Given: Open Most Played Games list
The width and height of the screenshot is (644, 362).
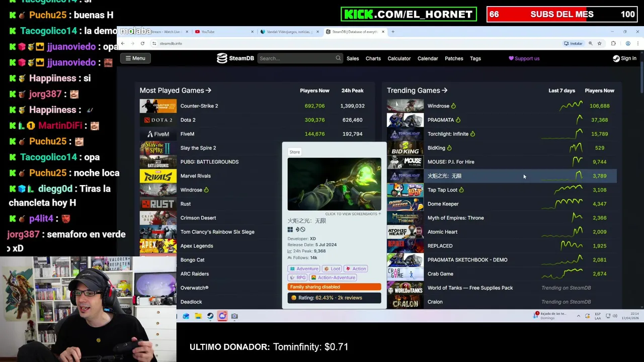Looking at the screenshot, I should coord(175,90).
